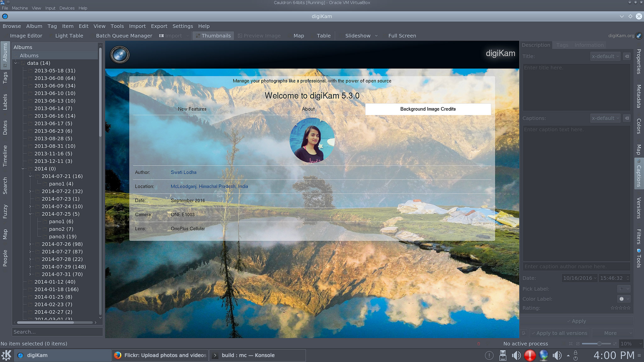Screen dimensions: 644x362
Task: Adjust the thumbnail zoom slider
Action: (597, 344)
